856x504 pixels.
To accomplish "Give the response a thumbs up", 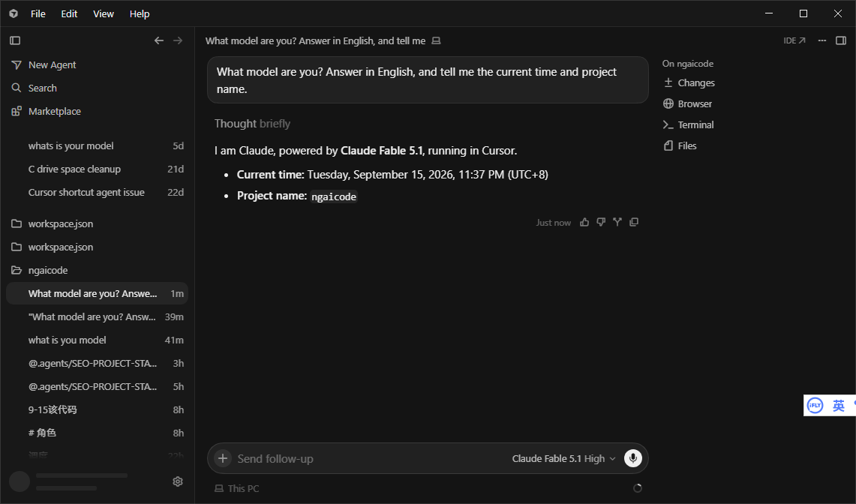I will click(x=584, y=222).
